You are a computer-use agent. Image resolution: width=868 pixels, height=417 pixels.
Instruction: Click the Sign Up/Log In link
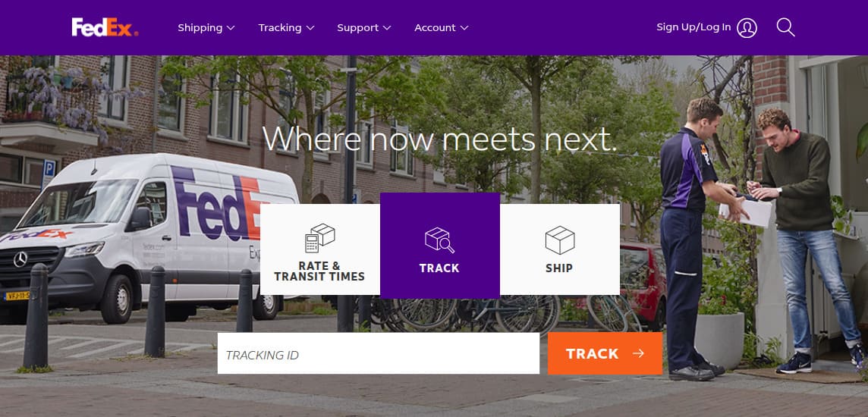693,27
